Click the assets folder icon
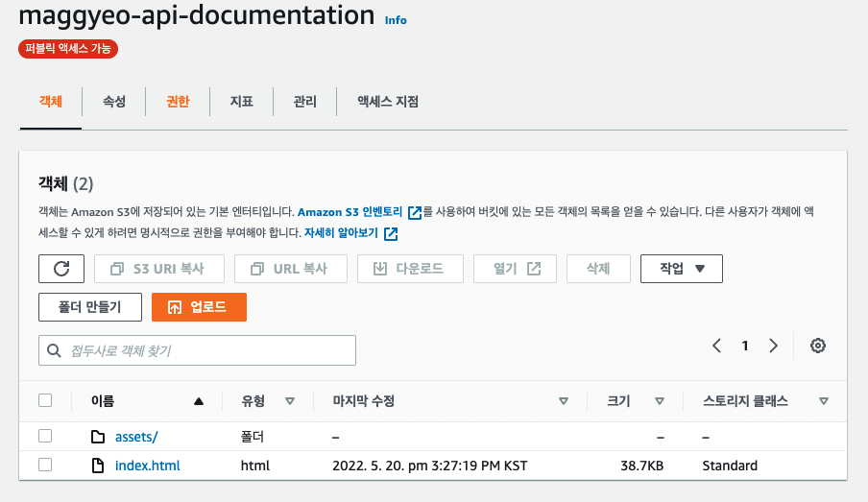This screenshot has width=868, height=502. click(x=97, y=437)
